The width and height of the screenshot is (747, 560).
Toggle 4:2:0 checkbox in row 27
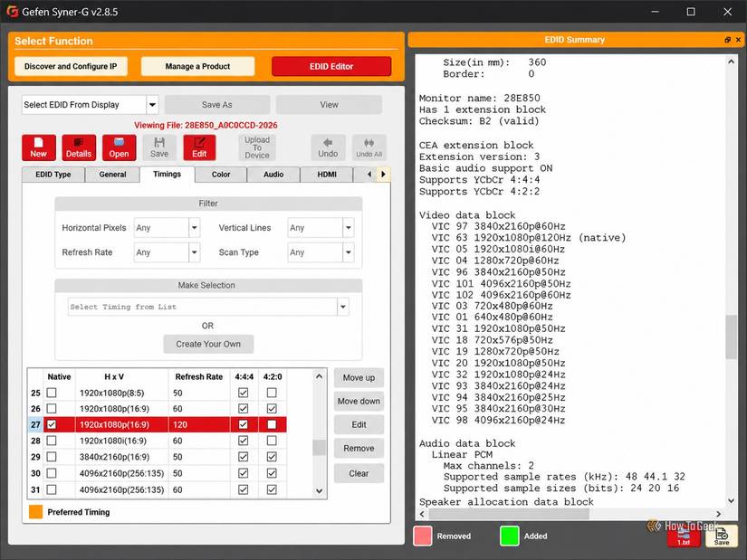[x=272, y=424]
